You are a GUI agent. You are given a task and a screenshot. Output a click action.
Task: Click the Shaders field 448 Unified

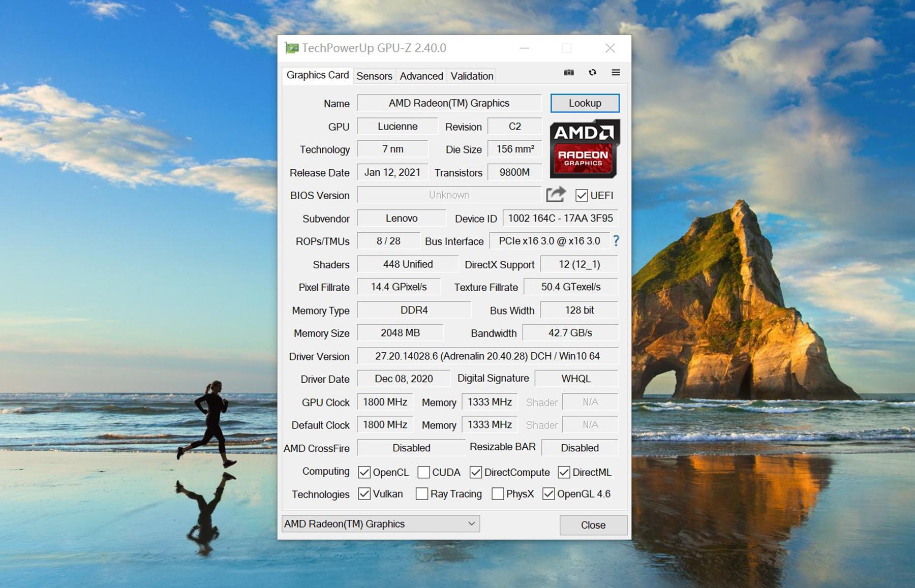coord(408,264)
